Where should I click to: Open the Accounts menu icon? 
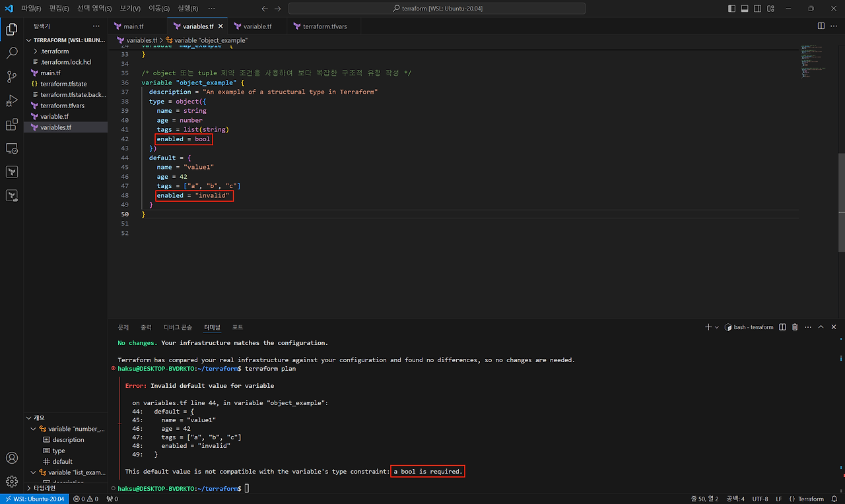coord(11,458)
